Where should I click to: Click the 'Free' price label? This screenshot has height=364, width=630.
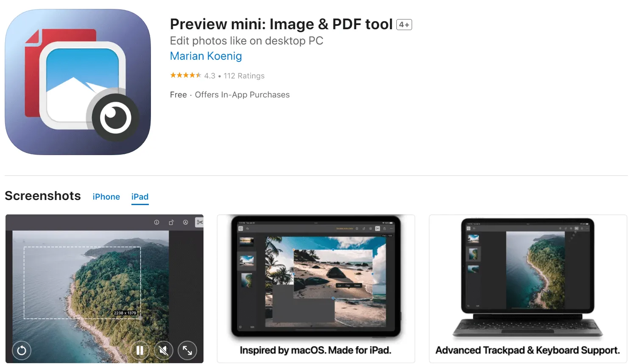(178, 95)
